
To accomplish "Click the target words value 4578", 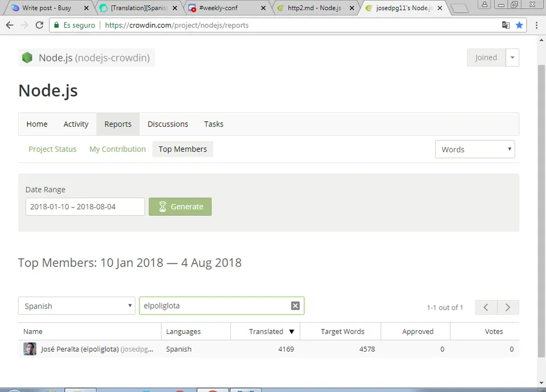I will tap(367, 349).
